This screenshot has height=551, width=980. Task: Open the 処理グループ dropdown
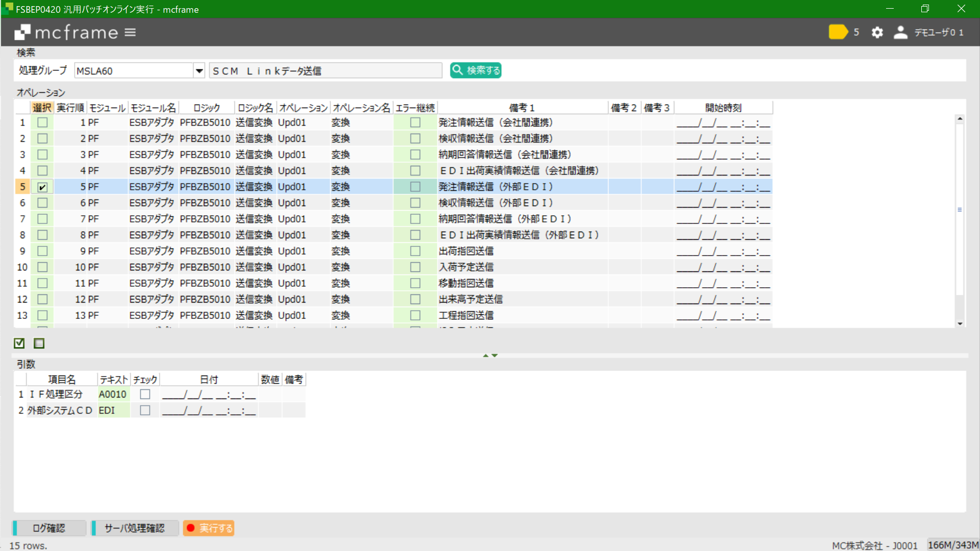pos(199,70)
